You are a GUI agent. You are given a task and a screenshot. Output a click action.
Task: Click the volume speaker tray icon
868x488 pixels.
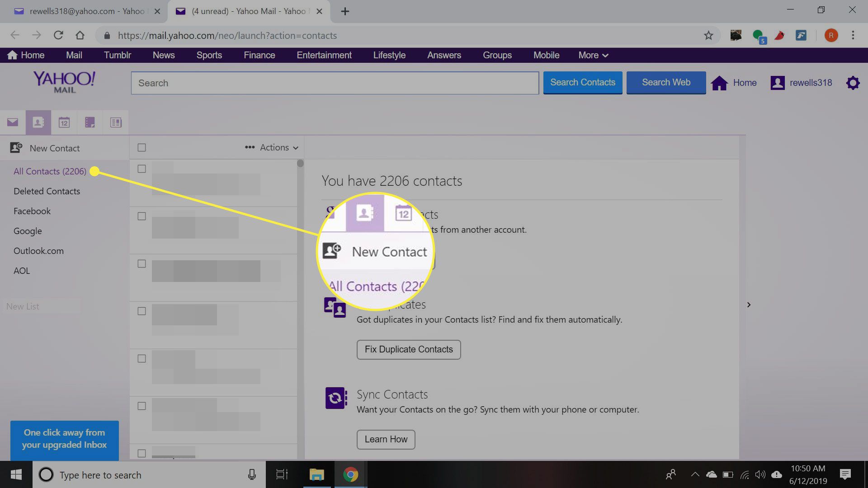click(760, 474)
